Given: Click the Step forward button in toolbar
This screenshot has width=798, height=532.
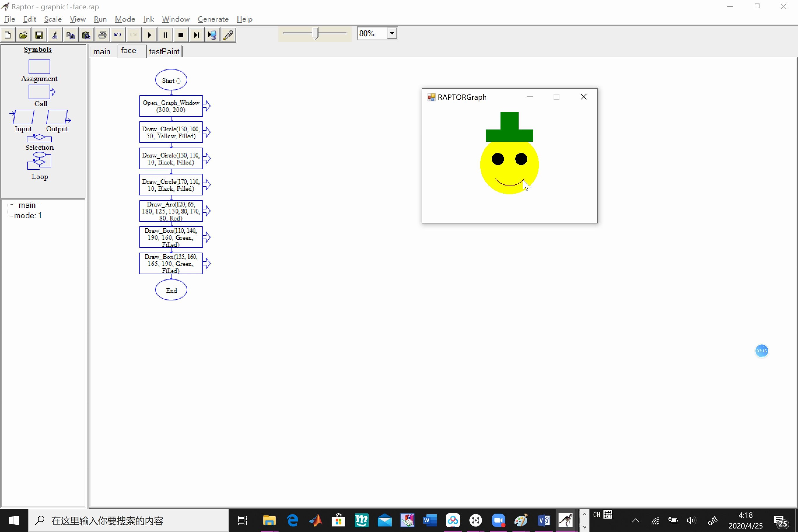Looking at the screenshot, I should tap(196, 34).
